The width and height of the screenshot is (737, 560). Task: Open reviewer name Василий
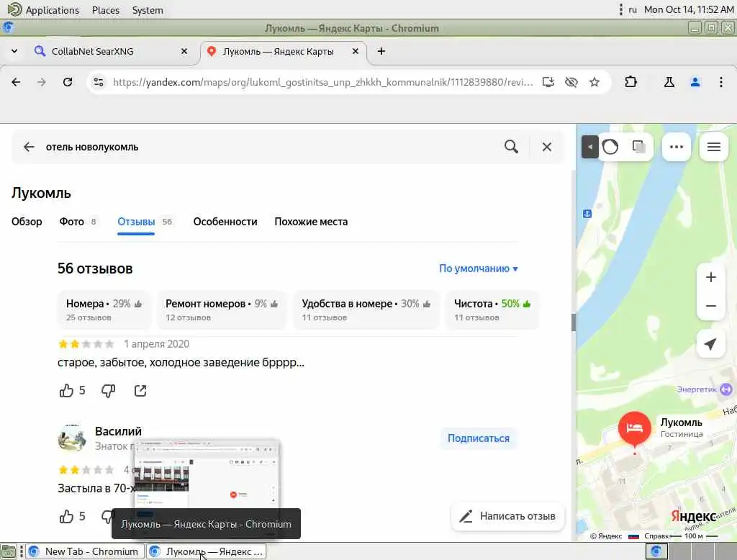[118, 431]
